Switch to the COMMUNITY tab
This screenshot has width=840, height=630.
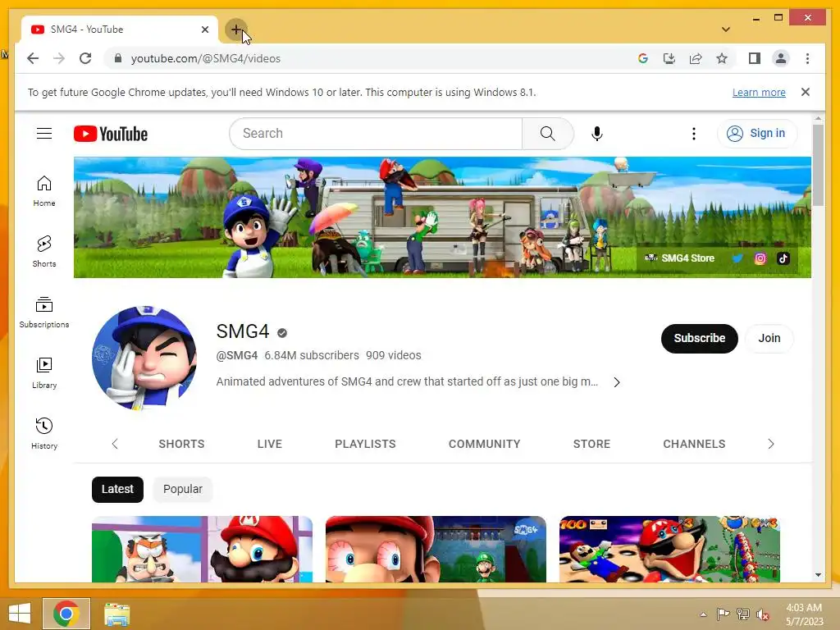(484, 444)
